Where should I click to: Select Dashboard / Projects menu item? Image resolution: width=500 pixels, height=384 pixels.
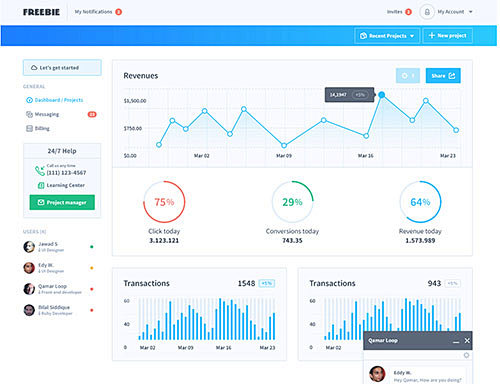coord(54,100)
